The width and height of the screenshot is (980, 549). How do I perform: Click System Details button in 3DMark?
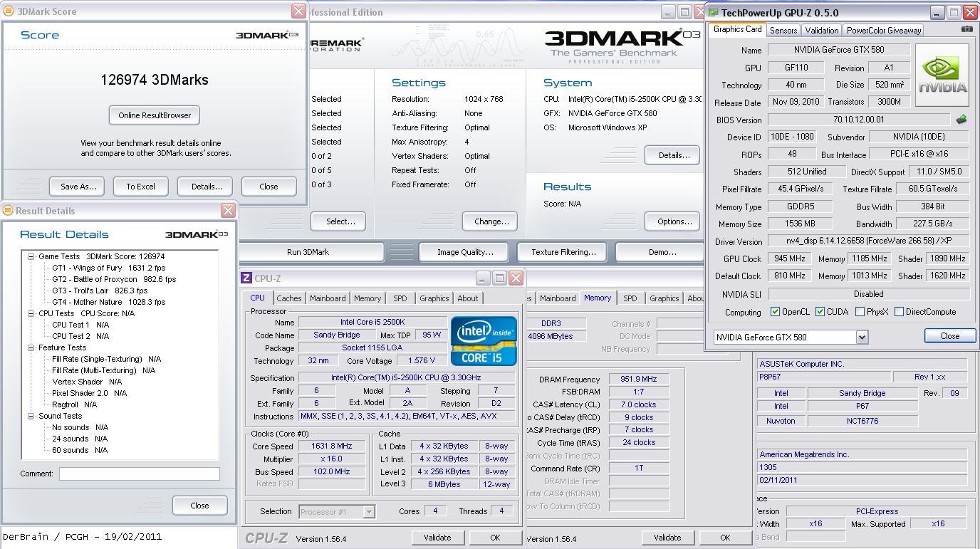(x=673, y=155)
